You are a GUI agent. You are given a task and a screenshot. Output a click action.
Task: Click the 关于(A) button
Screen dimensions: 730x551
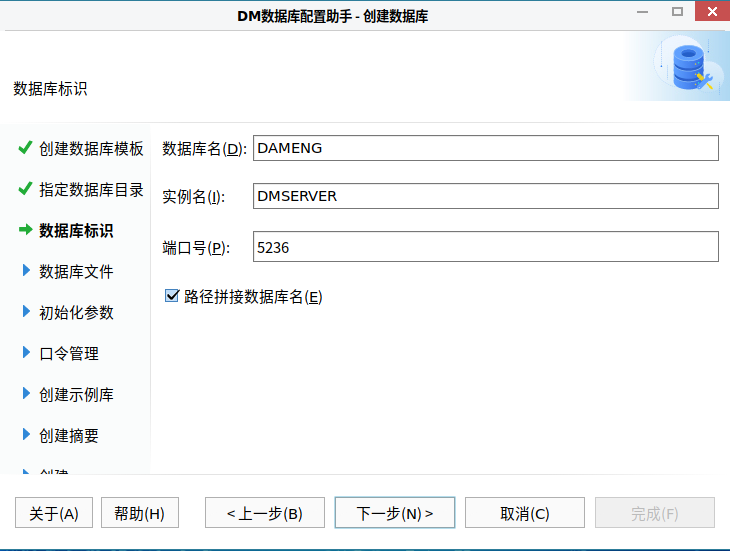(54, 513)
